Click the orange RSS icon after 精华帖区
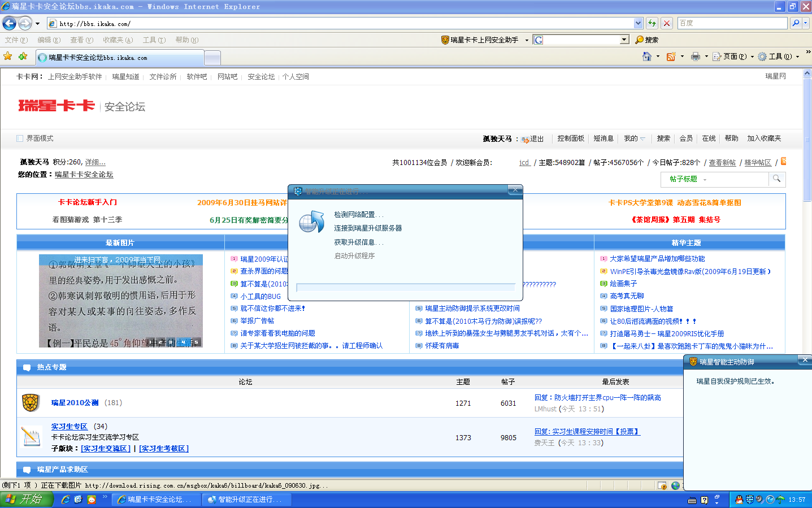This screenshot has height=508, width=812. click(x=783, y=162)
